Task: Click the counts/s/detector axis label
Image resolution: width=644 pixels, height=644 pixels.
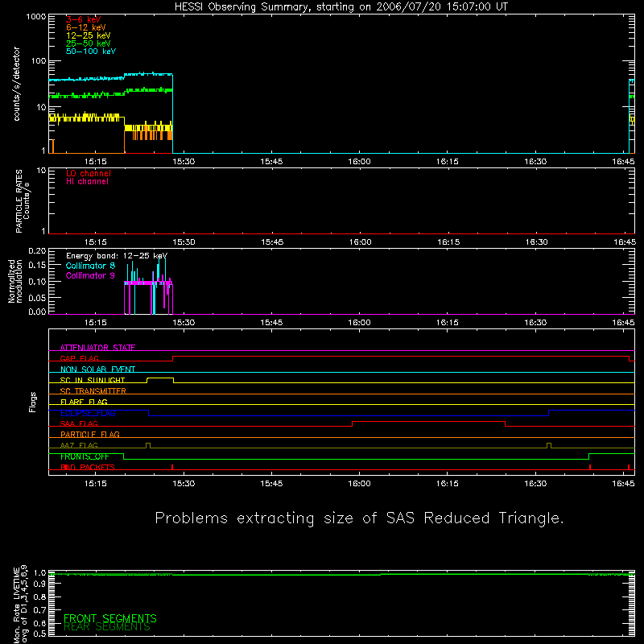Action: [x=17, y=84]
